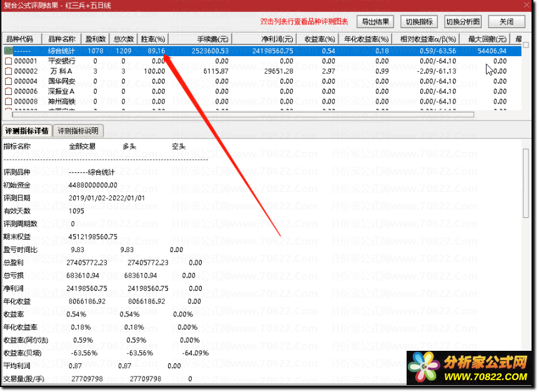
Task: Click the 空头 column label
Action: [179, 146]
